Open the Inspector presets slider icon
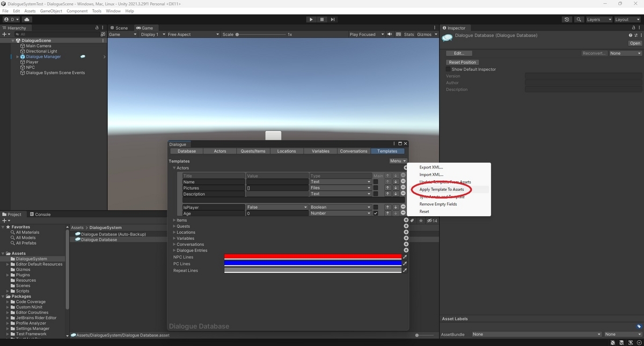The width and height of the screenshot is (644, 346). click(635, 35)
